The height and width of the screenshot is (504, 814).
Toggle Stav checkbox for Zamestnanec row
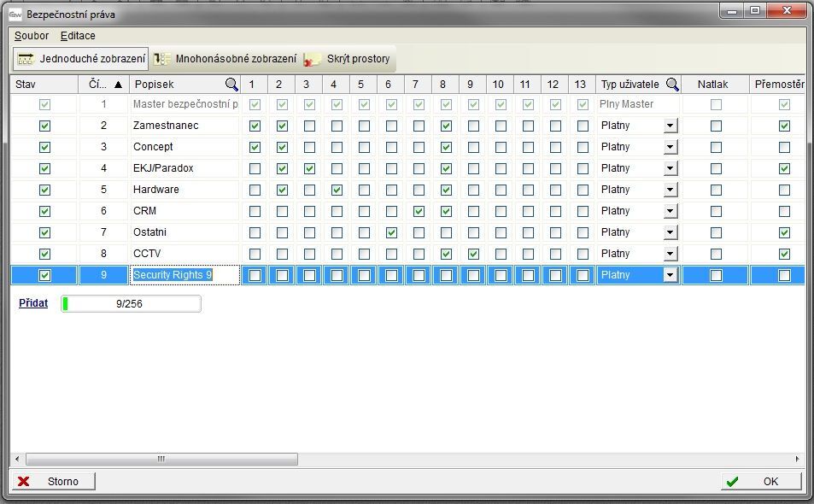pyautogui.click(x=44, y=126)
